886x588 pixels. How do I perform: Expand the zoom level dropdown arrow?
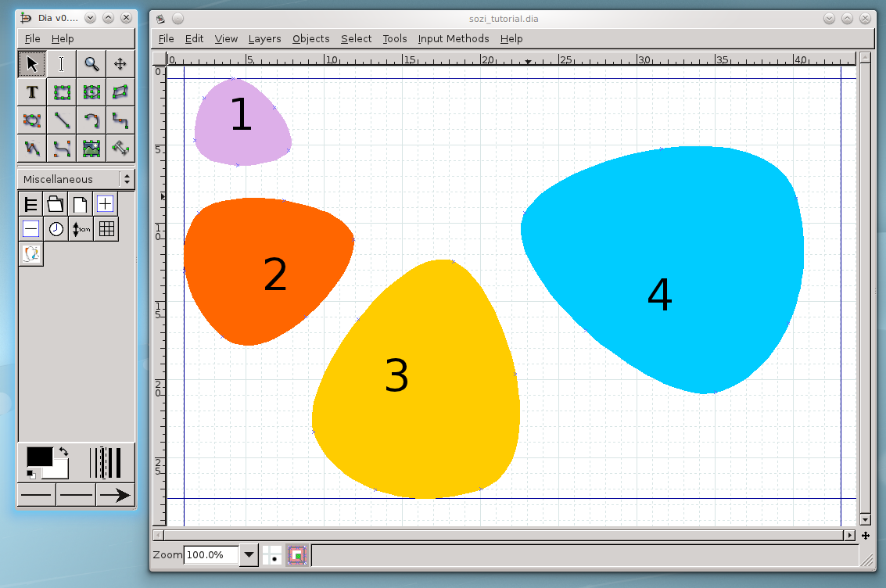[249, 555]
